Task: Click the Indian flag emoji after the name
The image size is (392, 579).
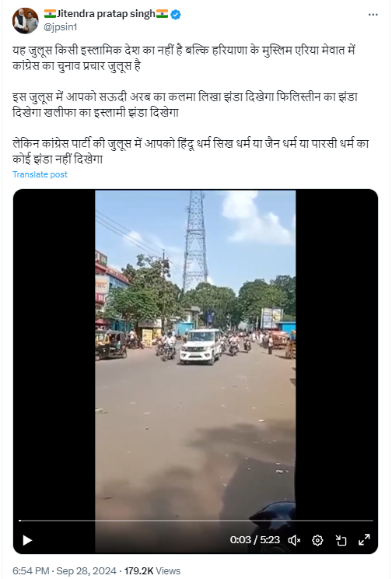Action: coord(162,14)
